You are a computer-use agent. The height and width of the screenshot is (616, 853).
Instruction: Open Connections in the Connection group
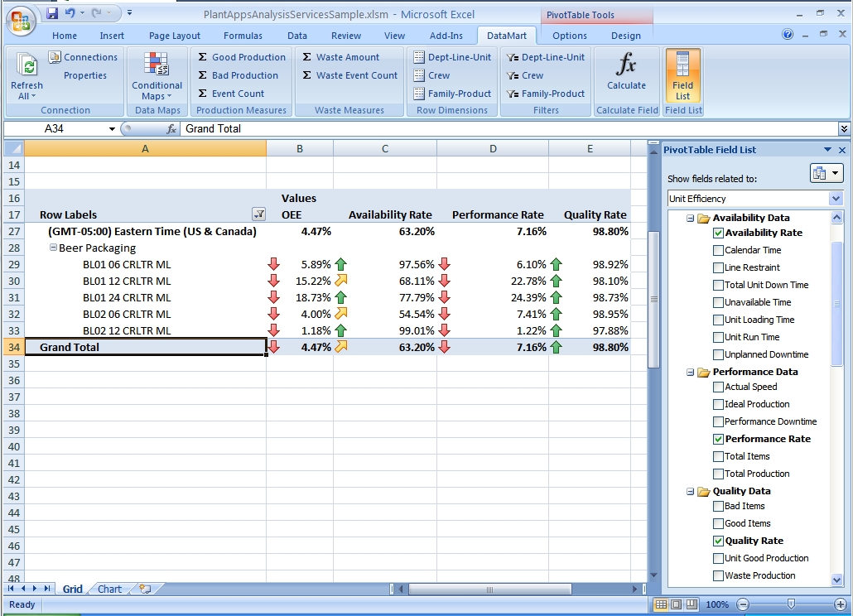coord(84,57)
